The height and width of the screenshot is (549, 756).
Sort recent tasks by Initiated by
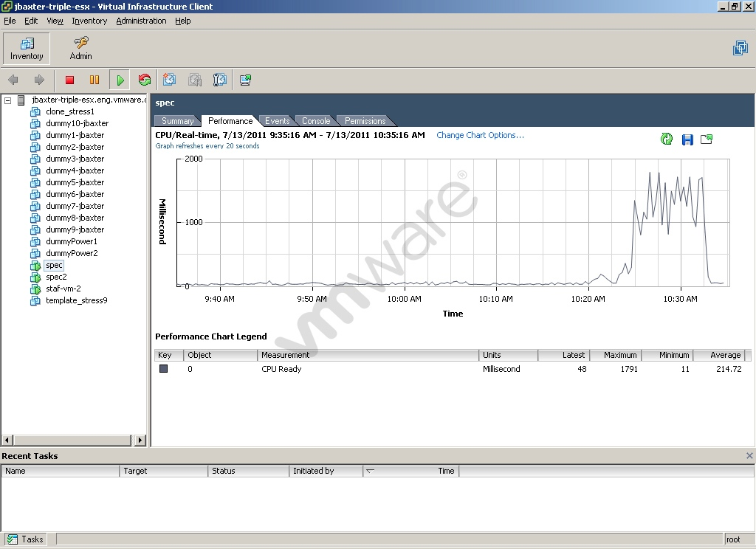[326, 471]
